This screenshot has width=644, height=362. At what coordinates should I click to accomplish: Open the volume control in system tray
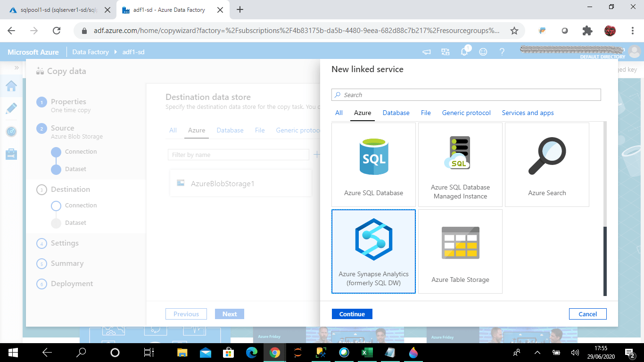click(575, 352)
